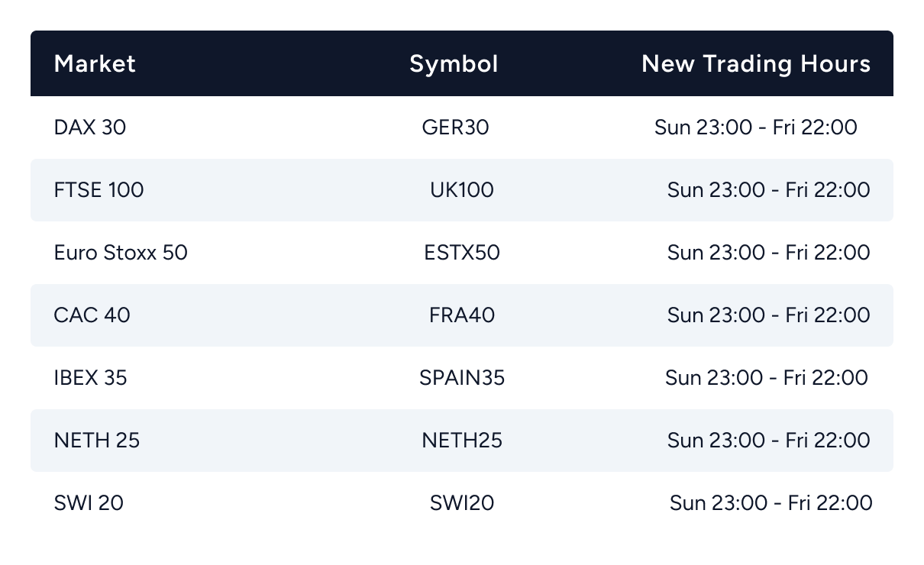Click the FRA40 symbol
The height and width of the screenshot is (565, 924).
coord(462,315)
